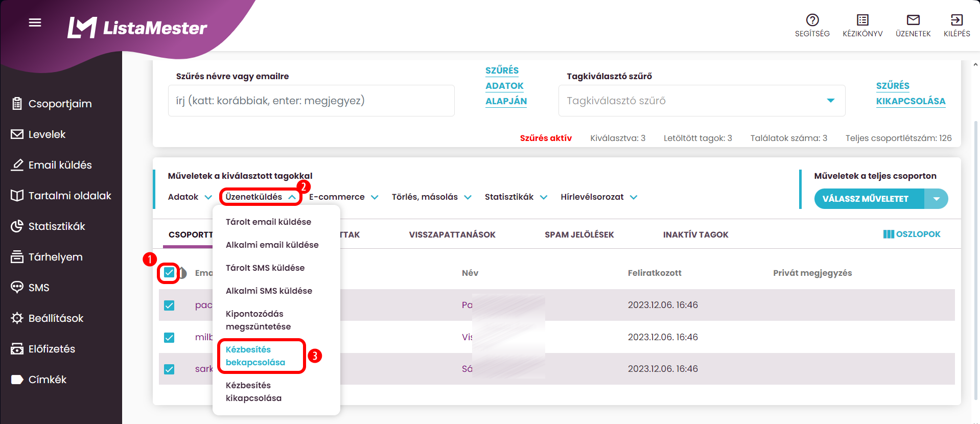
Task: Expand the Tagkiválasztó szűrő dropdown
Action: [830, 101]
